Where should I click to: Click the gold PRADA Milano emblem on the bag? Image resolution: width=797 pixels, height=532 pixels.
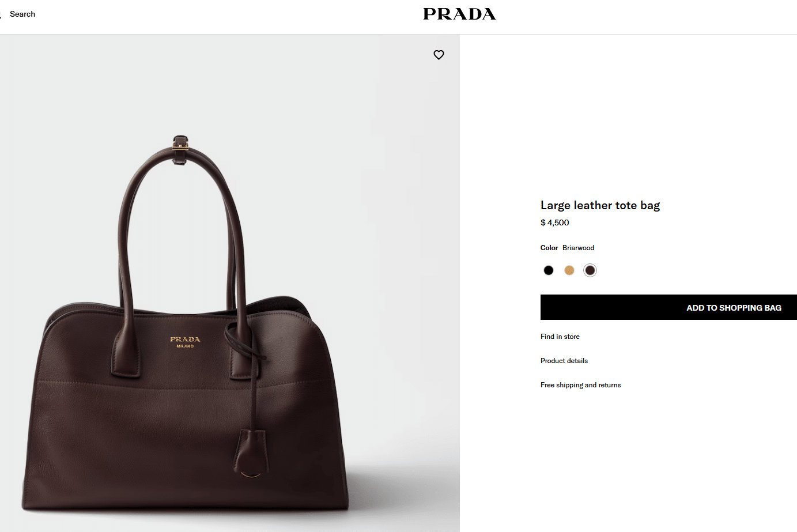click(x=185, y=342)
